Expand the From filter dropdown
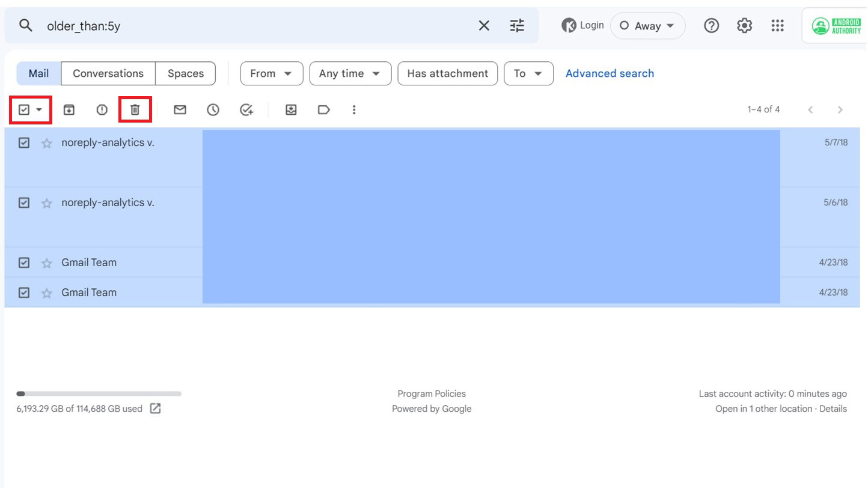The height and width of the screenshot is (488, 868). point(271,73)
